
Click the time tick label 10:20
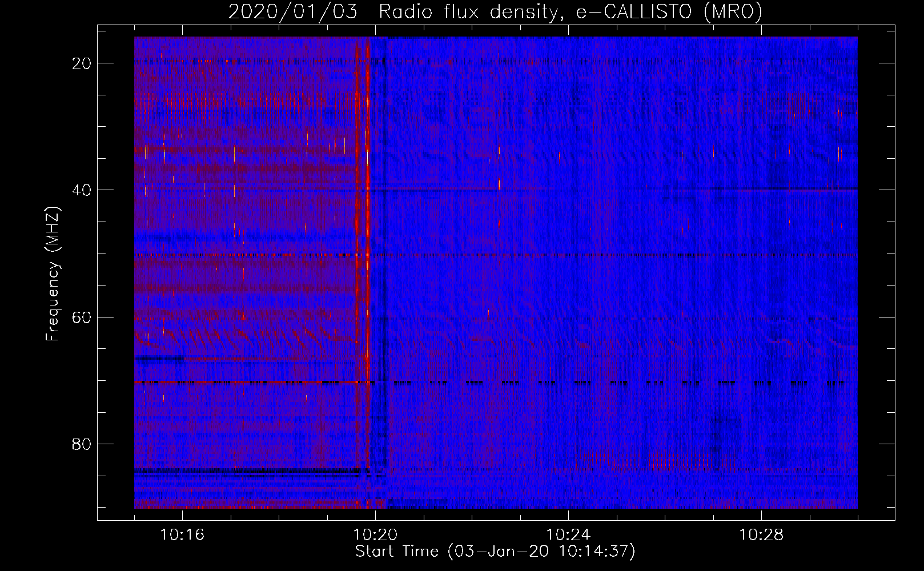click(375, 535)
